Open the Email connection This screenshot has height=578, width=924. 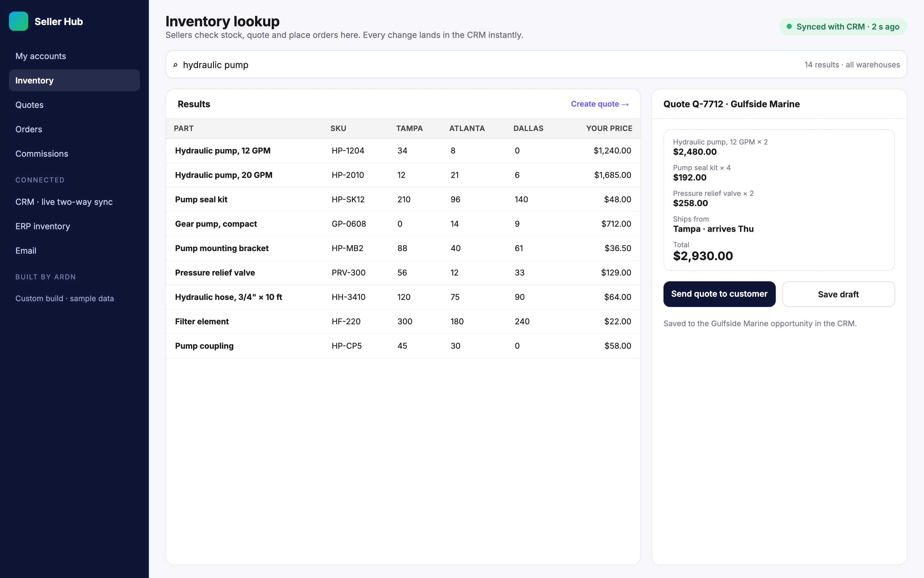[74, 251]
